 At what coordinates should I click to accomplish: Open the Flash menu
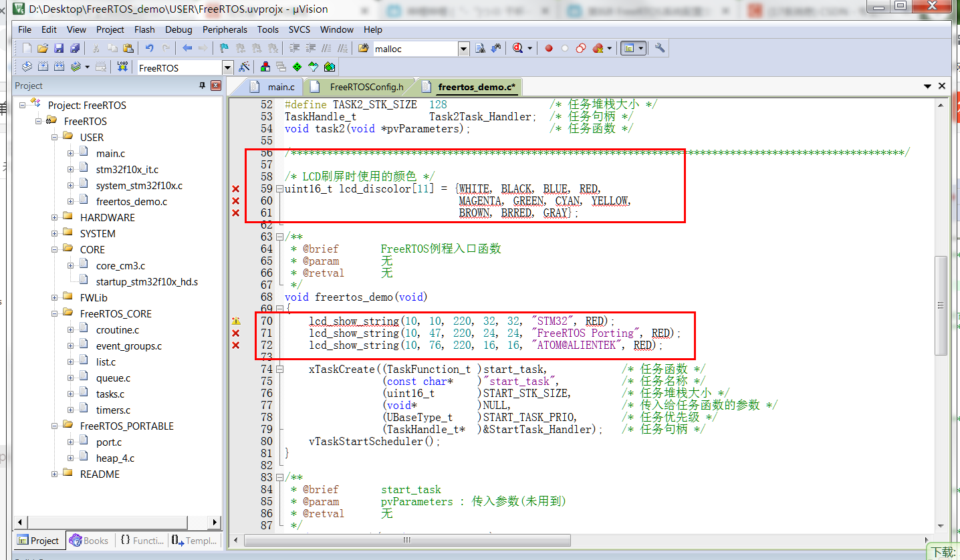coord(144,29)
